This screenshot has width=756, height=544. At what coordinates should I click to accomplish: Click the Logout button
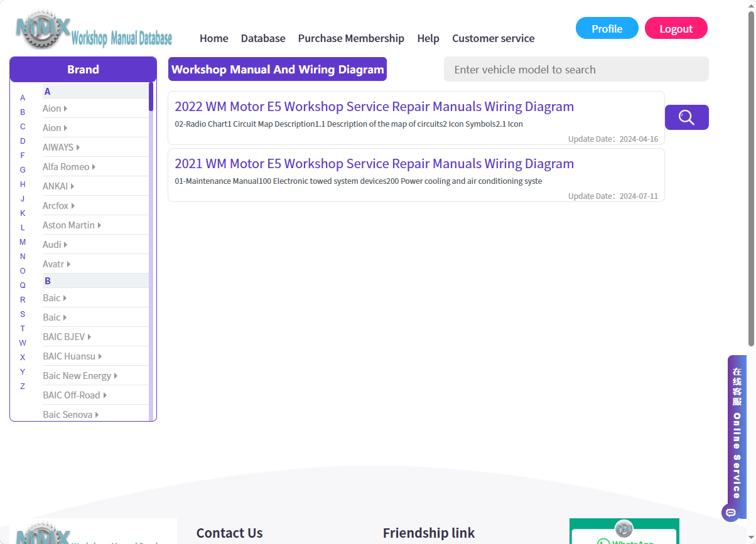pyautogui.click(x=676, y=28)
